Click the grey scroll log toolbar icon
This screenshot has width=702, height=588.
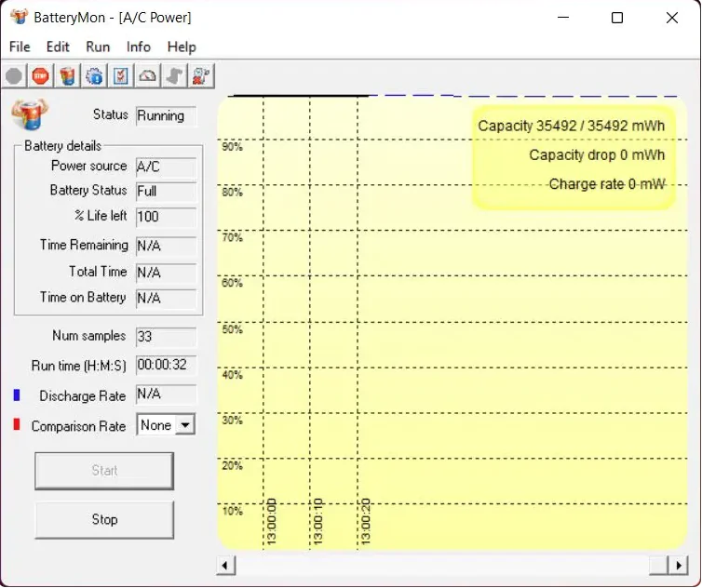(174, 76)
